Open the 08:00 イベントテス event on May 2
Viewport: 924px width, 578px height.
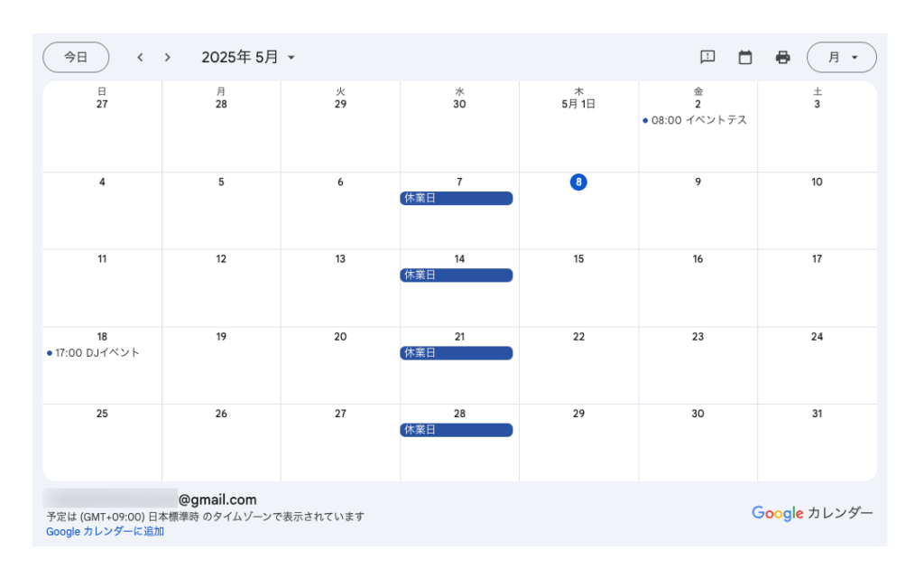[695, 120]
